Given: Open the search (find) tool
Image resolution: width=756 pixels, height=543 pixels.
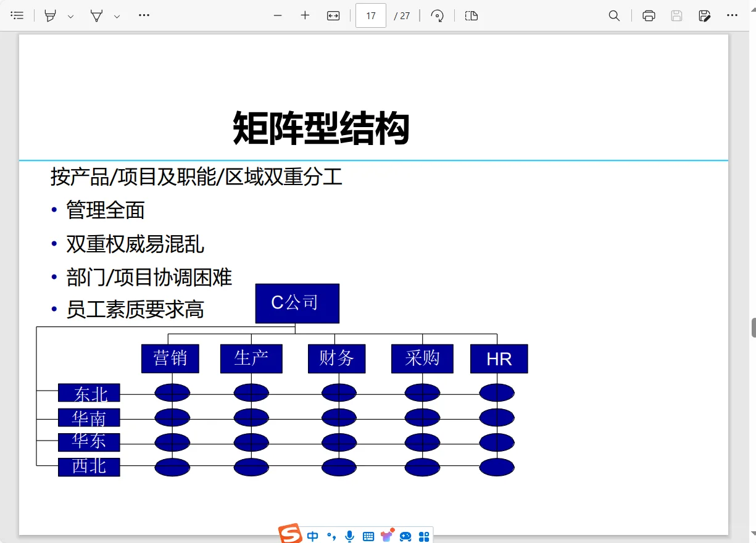Looking at the screenshot, I should point(614,15).
